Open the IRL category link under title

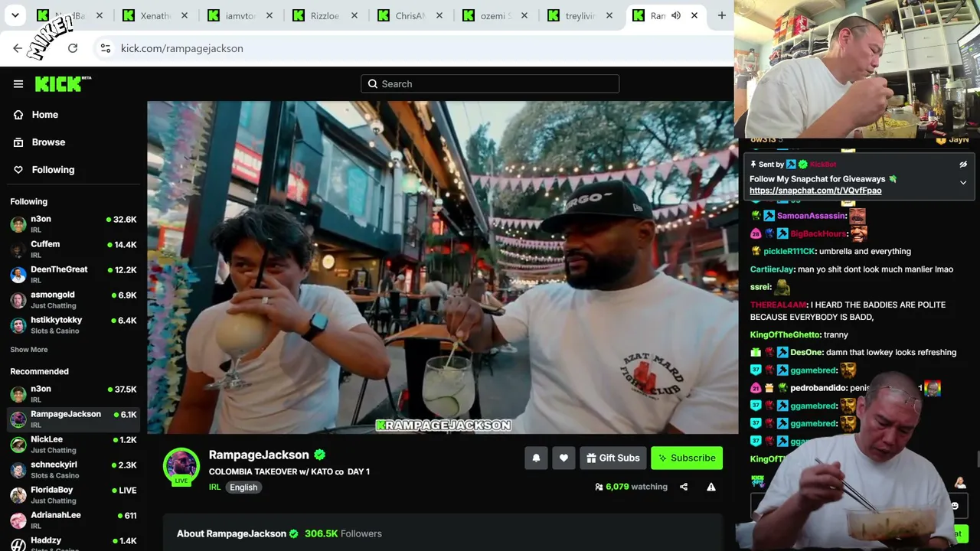pos(214,487)
